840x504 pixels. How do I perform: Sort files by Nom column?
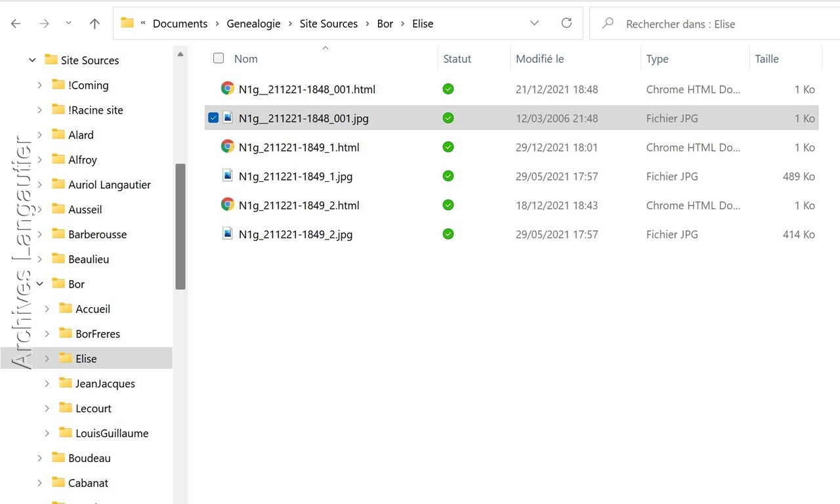click(246, 59)
